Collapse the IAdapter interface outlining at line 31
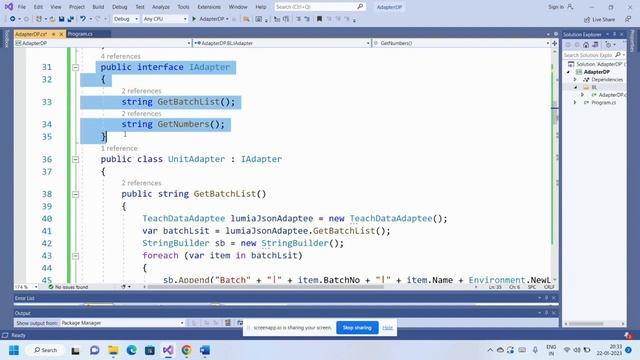Viewport: 640px width, 360px height. [76, 67]
